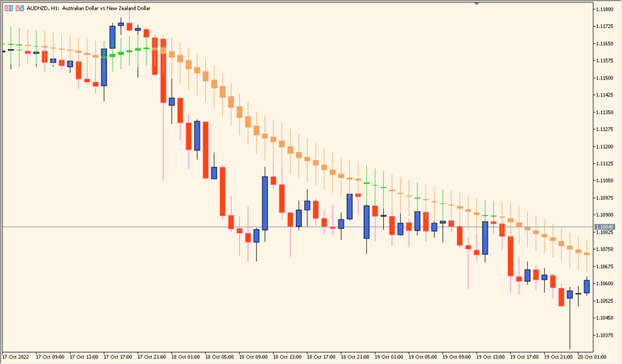Click the 17 Oct 2022 date label
The image size is (622, 364).
[x=16, y=357]
